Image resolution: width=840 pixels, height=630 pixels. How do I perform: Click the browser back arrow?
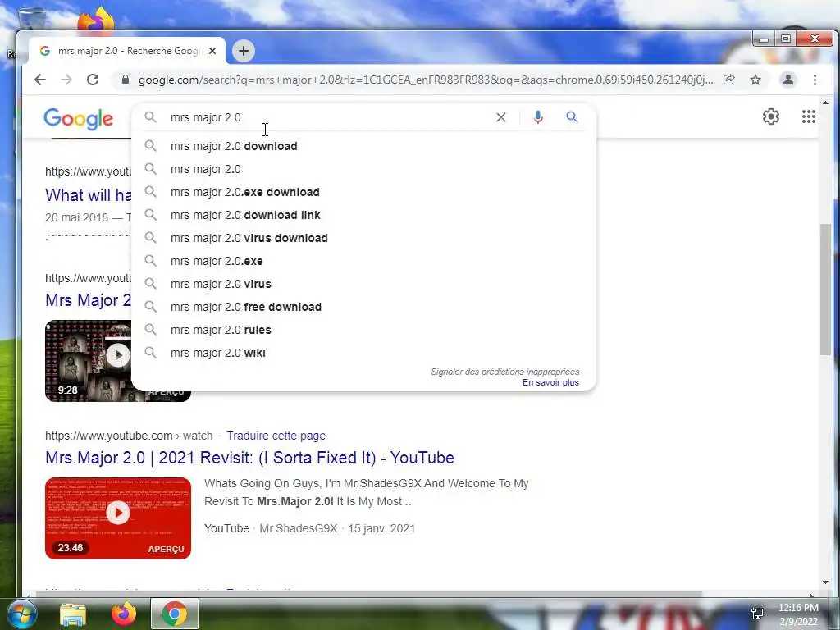click(x=40, y=80)
